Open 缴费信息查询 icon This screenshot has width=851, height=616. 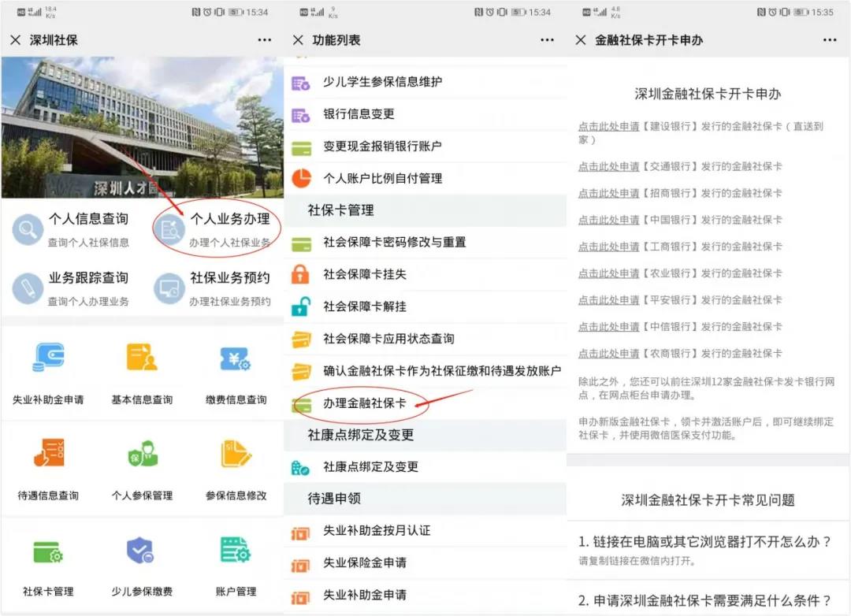tap(236, 358)
